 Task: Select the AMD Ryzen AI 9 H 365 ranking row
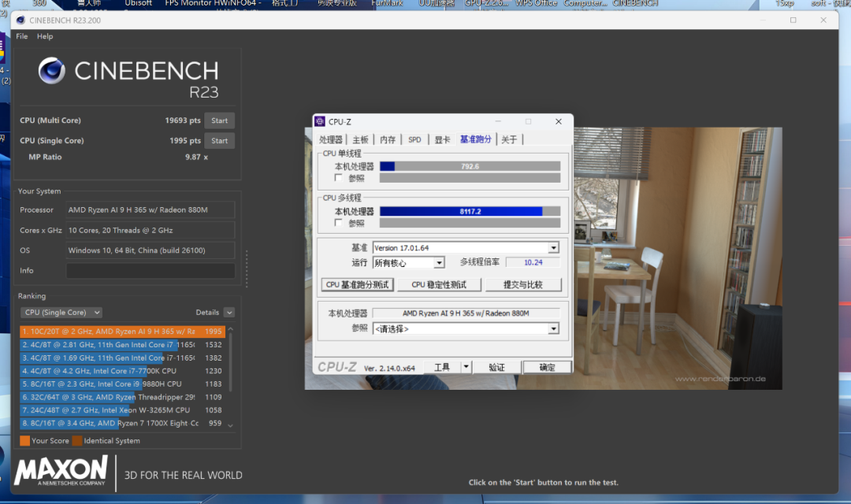(122, 331)
